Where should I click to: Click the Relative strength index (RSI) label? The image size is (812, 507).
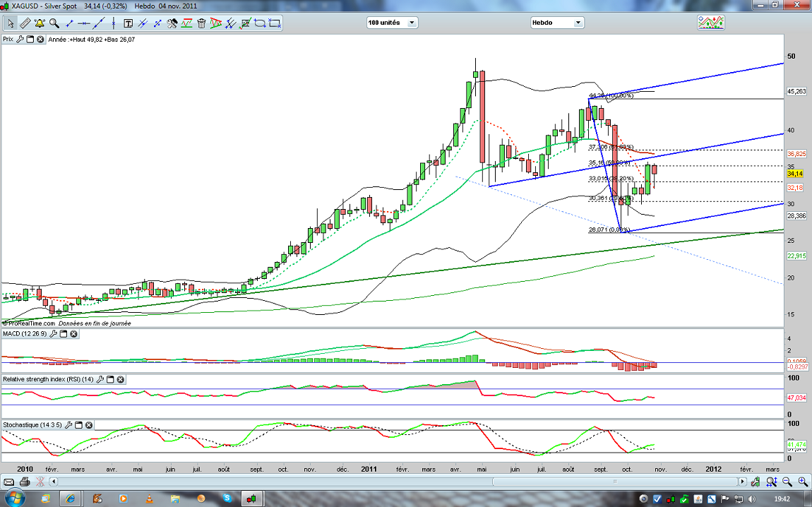tap(48, 380)
